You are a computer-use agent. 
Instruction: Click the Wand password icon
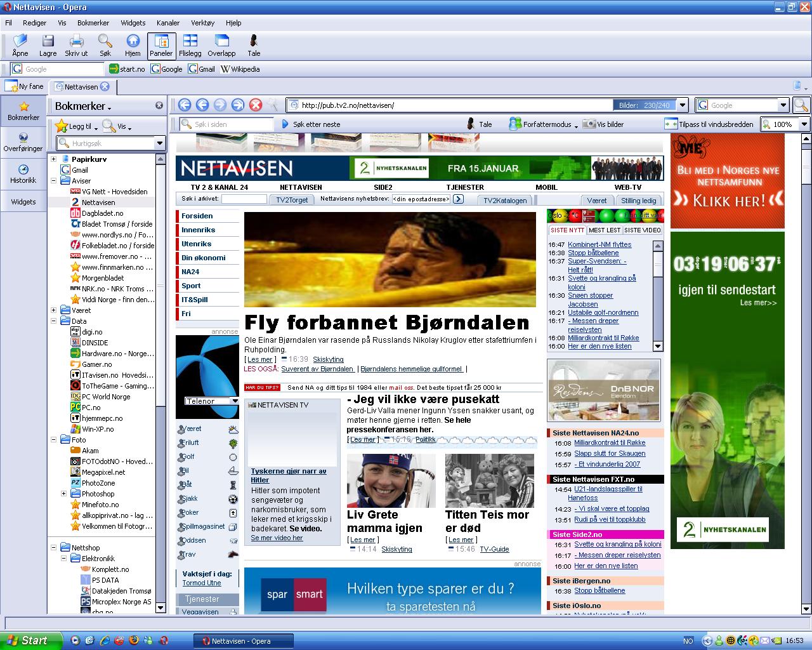coord(272,105)
